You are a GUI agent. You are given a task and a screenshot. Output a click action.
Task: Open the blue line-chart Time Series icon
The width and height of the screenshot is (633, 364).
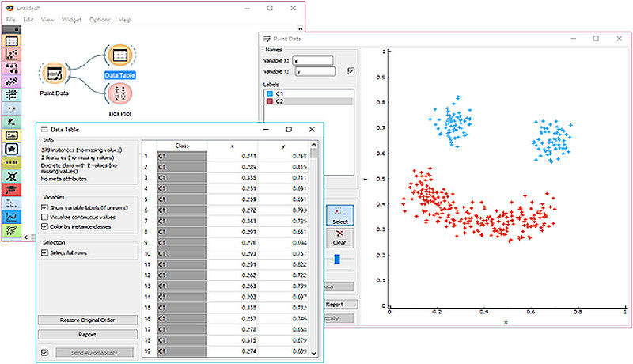[x=11, y=217]
